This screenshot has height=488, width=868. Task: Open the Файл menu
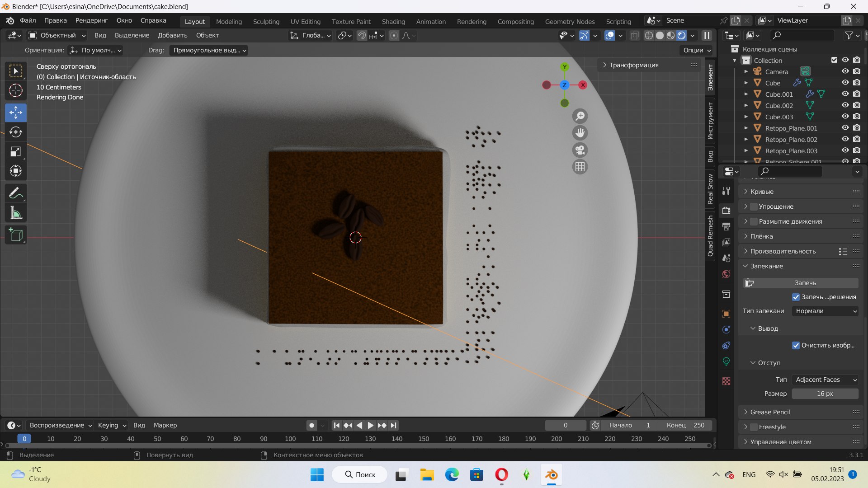28,20
